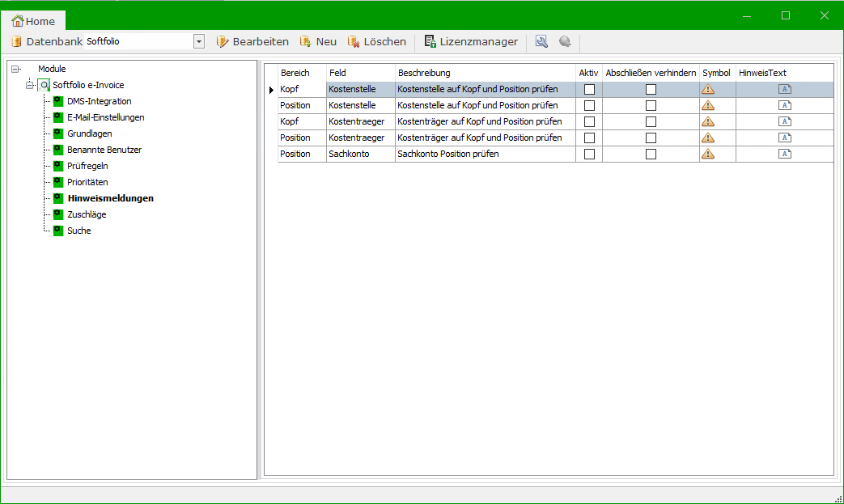Click the Löschen icon to delete

click(354, 41)
